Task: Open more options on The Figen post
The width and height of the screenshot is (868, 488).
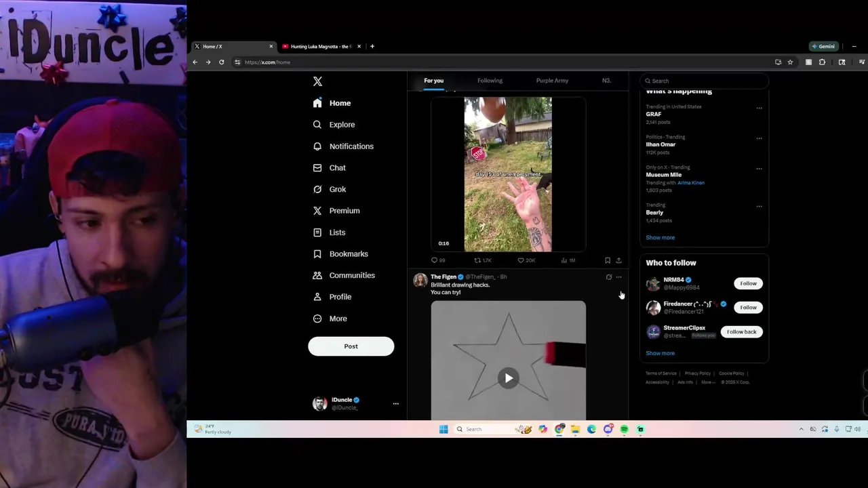Action: click(618, 277)
